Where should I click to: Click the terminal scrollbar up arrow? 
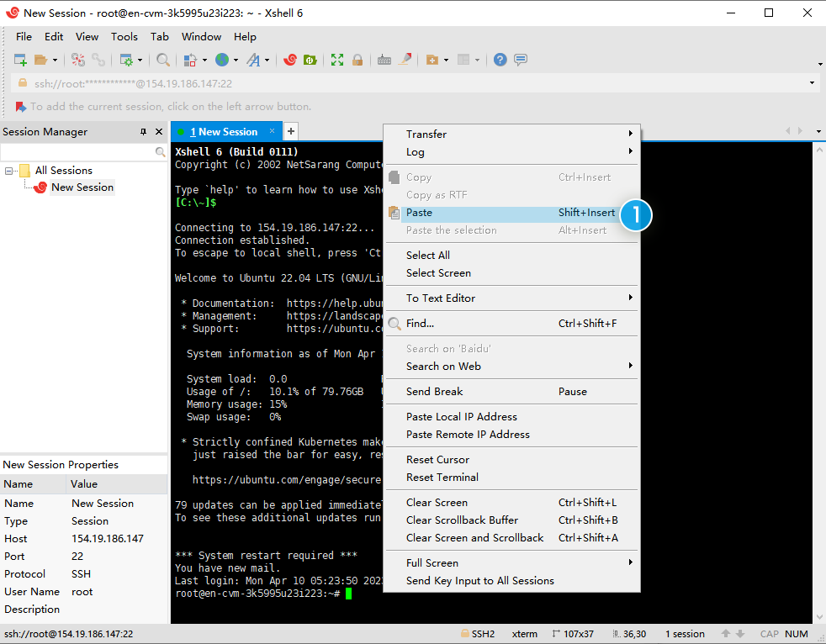point(819,150)
